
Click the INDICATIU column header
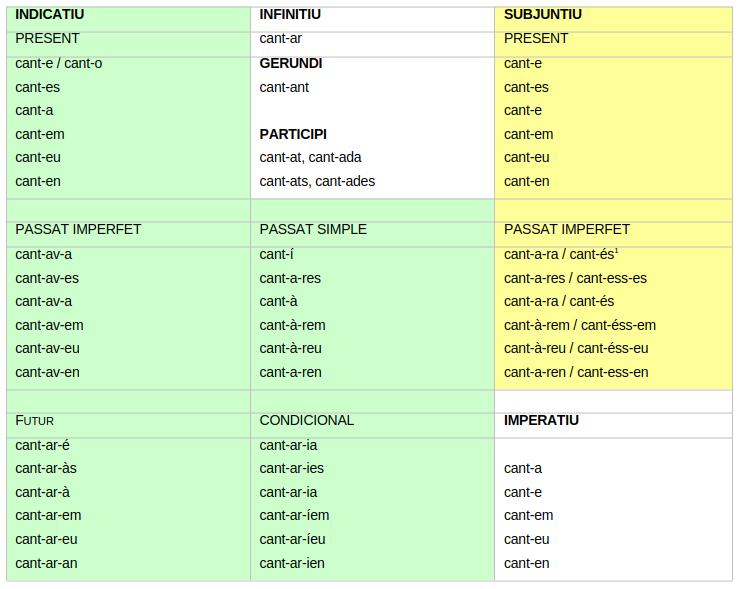pos(50,15)
